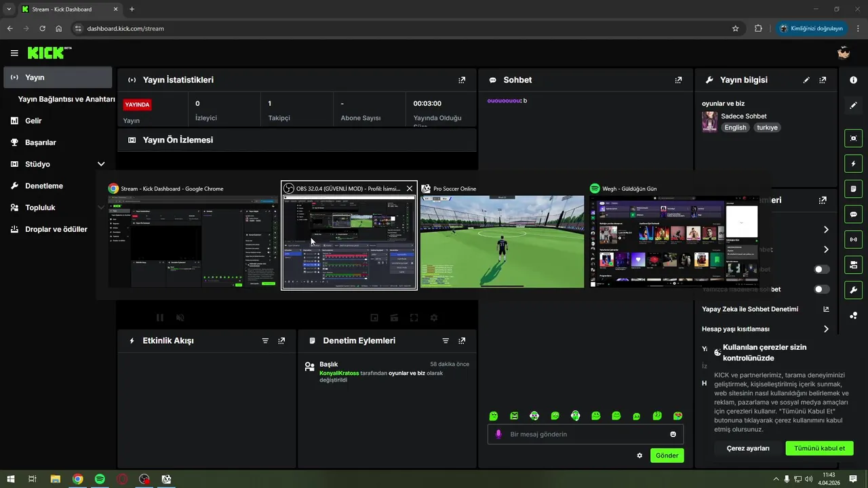
Task: Toggle the broadcast signal widget icon
Action: [x=853, y=239]
